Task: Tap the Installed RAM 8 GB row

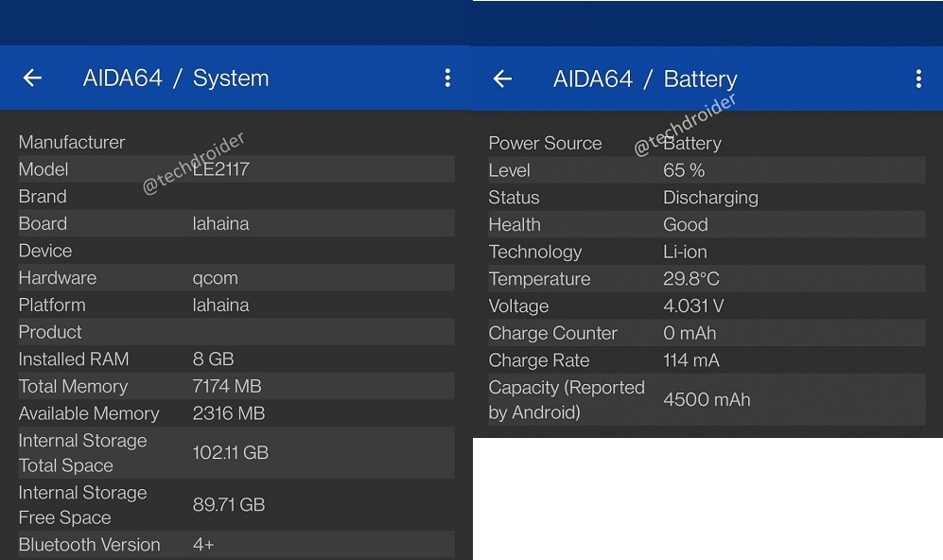Action: (x=236, y=359)
